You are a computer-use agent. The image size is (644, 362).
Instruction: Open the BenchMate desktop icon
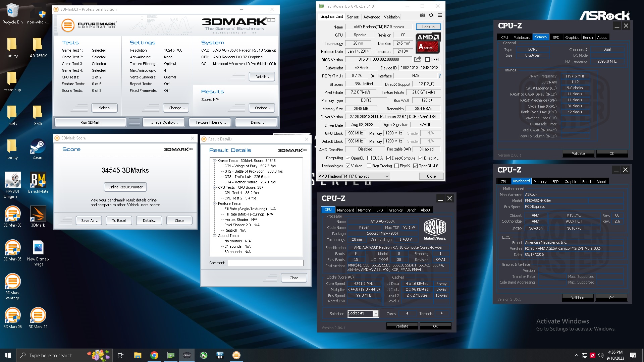pos(38,183)
